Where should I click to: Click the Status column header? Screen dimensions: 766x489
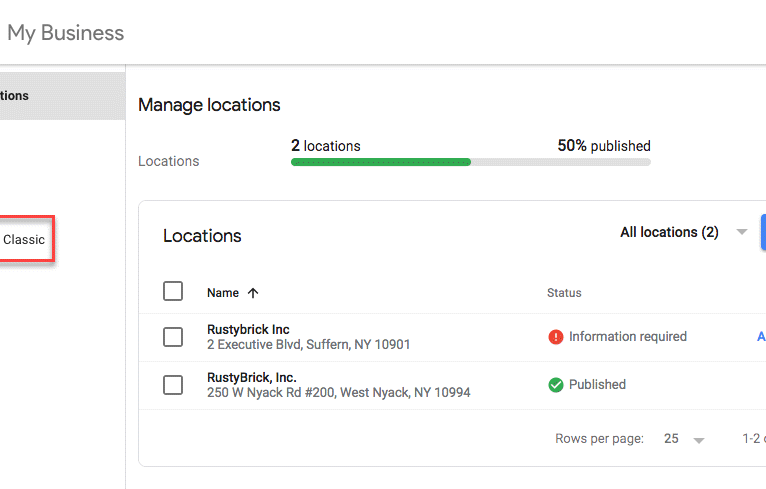(564, 293)
